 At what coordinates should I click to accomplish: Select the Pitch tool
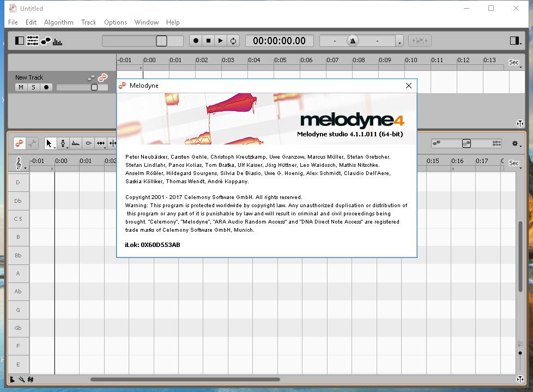tap(63, 143)
